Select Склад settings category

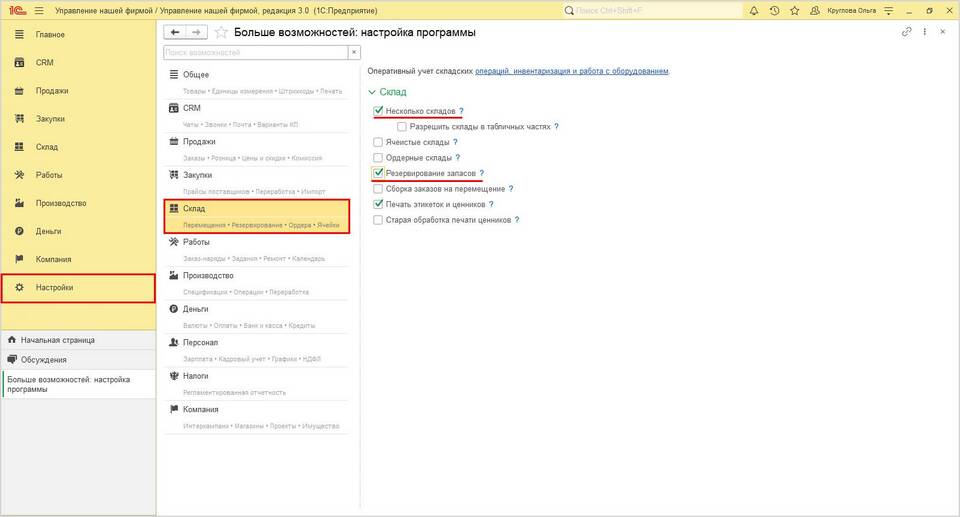tap(256, 216)
